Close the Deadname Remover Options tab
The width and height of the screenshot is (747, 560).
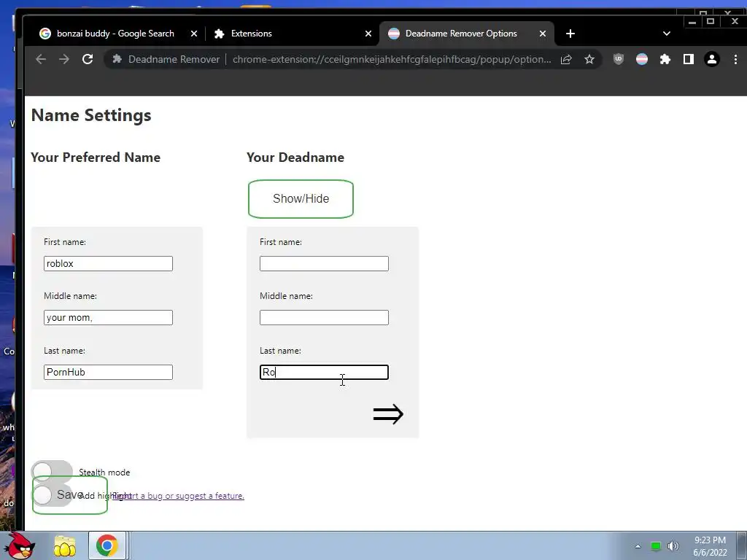pyautogui.click(x=543, y=34)
